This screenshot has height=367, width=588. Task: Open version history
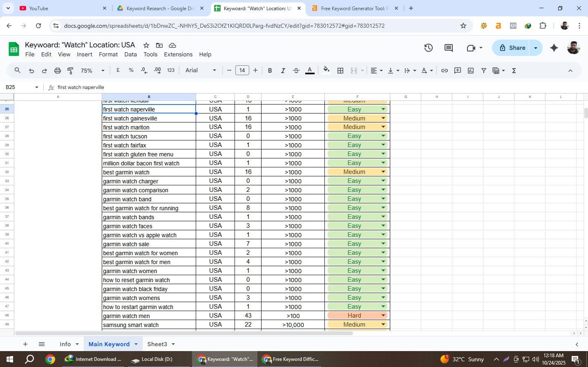pyautogui.click(x=428, y=47)
